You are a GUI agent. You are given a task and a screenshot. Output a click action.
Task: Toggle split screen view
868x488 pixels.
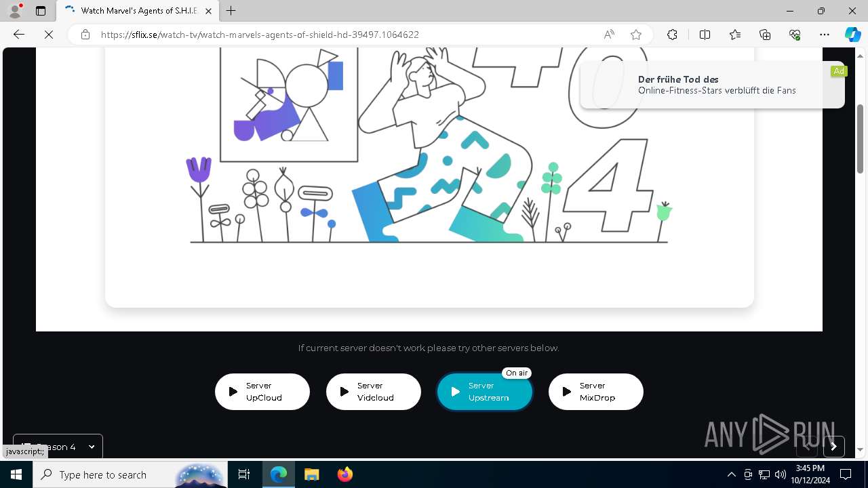click(x=705, y=35)
